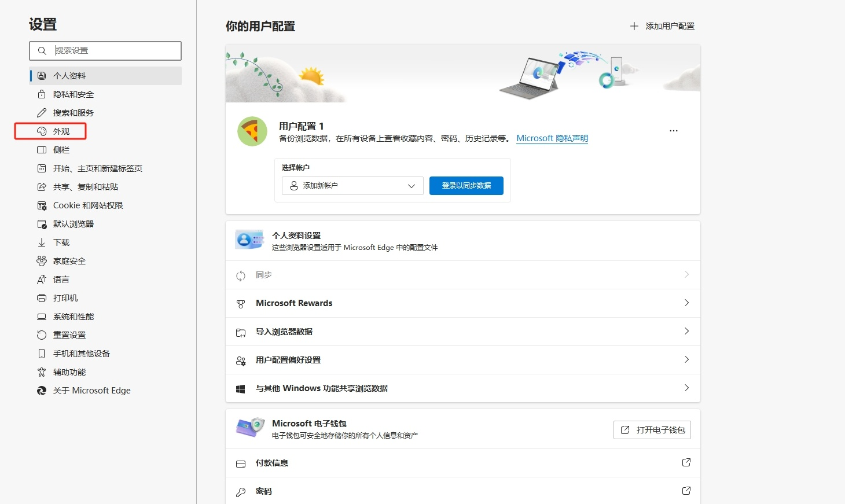The height and width of the screenshot is (504, 845).
Task: Click the printer icon beside 打印机
Action: [42, 298]
